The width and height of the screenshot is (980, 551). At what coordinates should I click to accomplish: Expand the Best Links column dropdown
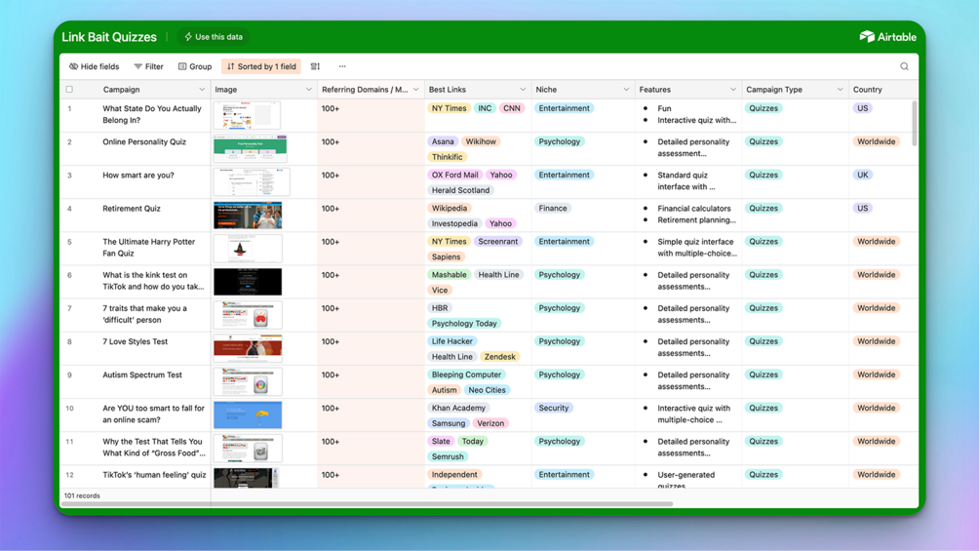523,90
